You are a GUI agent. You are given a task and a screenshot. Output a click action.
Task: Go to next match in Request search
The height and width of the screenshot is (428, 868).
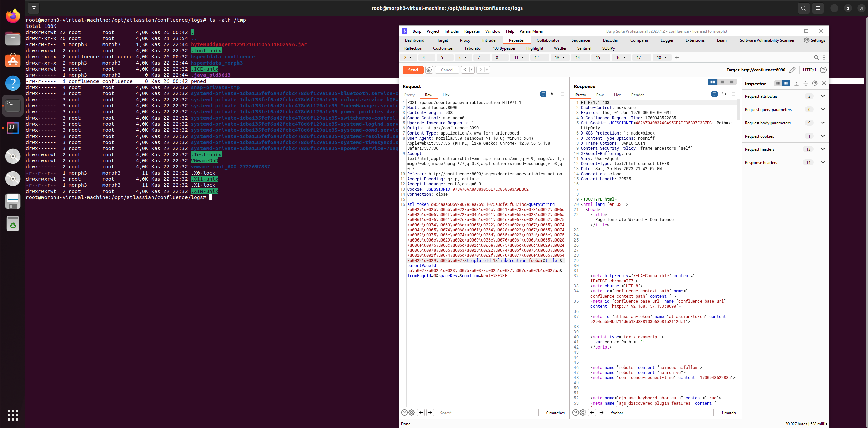click(x=430, y=412)
